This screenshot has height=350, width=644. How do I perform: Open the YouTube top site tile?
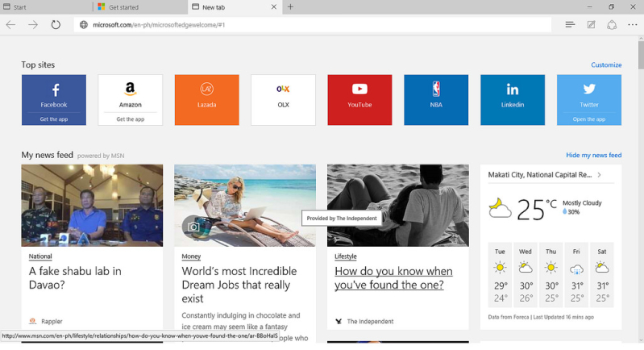pos(359,100)
